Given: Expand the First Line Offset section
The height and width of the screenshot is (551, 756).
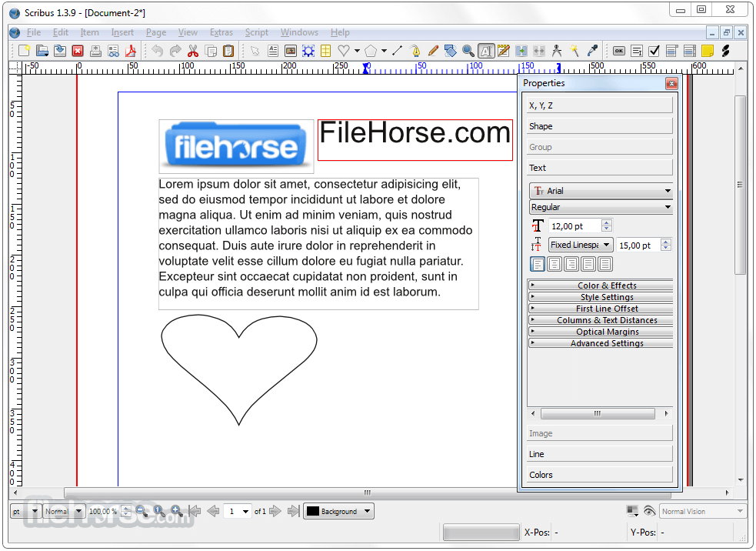Looking at the screenshot, I should coord(601,309).
